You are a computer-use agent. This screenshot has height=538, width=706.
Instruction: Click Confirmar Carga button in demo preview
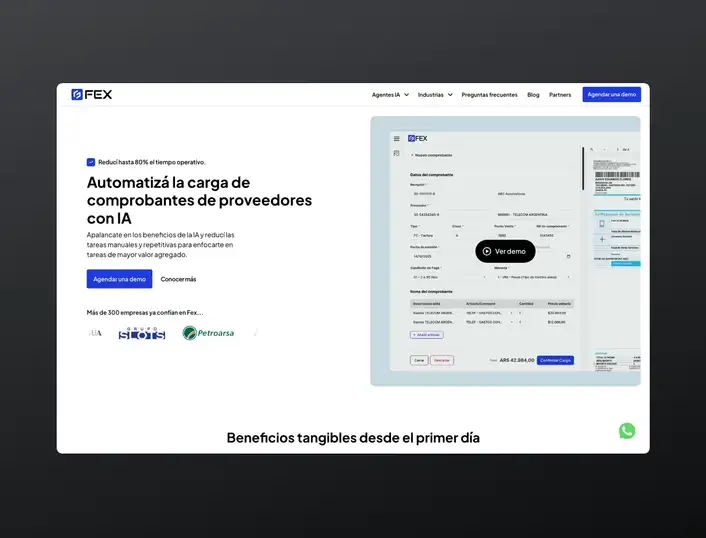pyautogui.click(x=555, y=360)
